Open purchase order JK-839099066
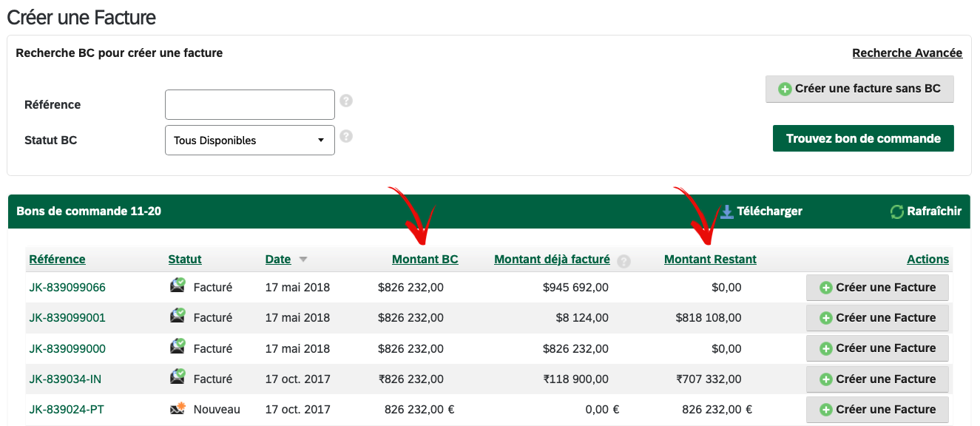 (67, 287)
